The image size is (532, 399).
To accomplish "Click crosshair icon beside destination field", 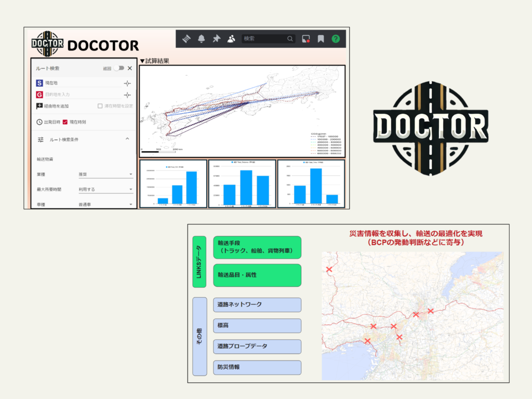I will tap(127, 95).
